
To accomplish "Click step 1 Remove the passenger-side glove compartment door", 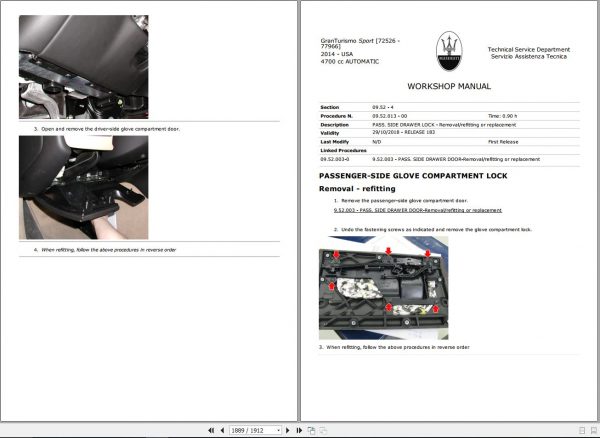I will pos(401,200).
